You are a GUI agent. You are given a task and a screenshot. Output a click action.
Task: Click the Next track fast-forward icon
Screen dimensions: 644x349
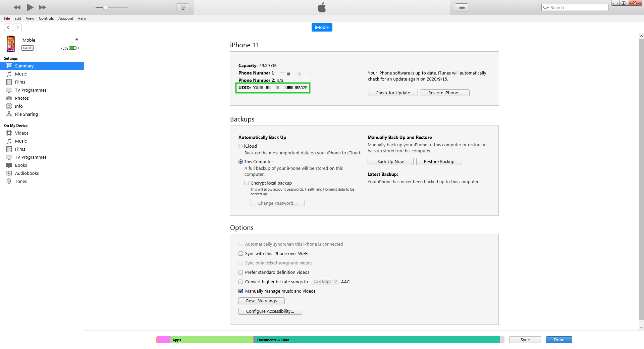tap(43, 7)
